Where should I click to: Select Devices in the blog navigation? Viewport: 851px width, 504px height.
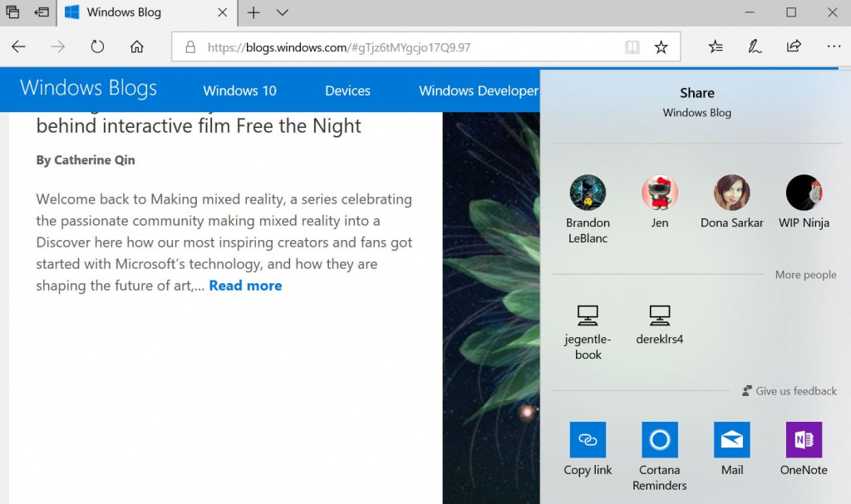(347, 91)
